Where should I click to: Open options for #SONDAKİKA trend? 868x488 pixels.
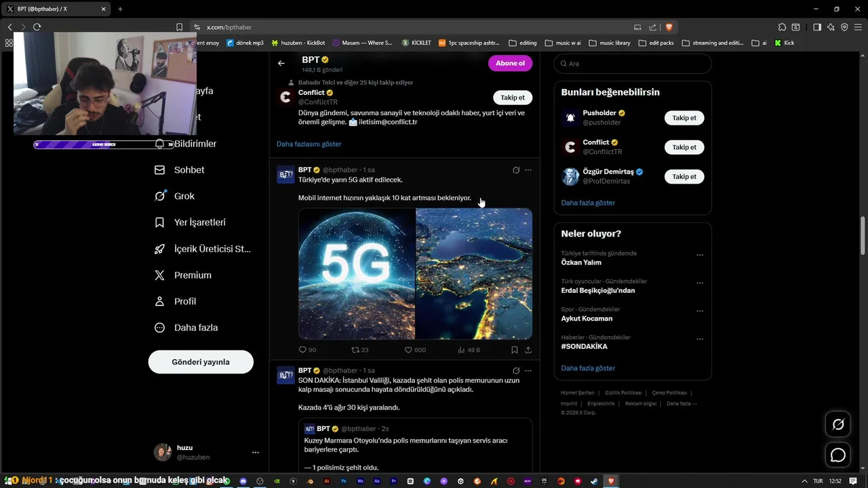point(700,339)
